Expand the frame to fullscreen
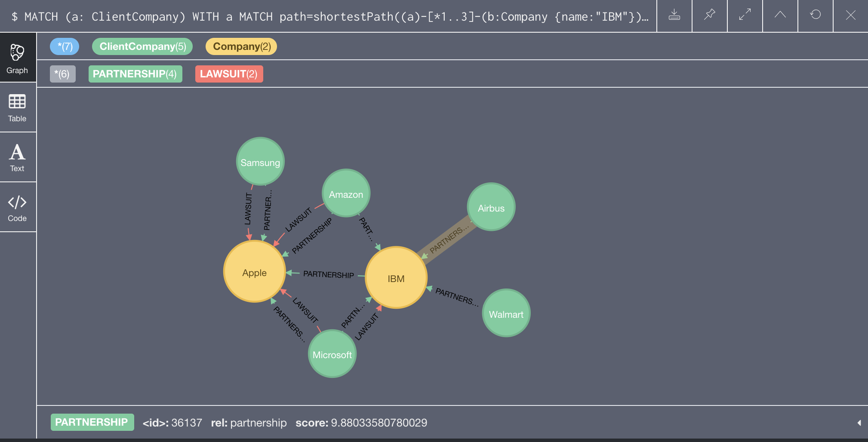This screenshot has width=868, height=442. coord(745,15)
